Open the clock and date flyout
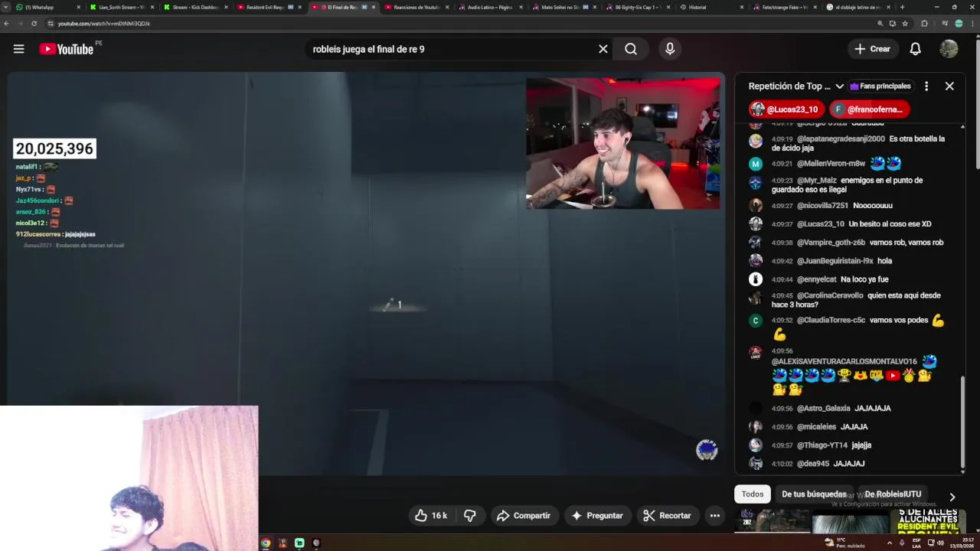This screenshot has height=551, width=980. (961, 543)
